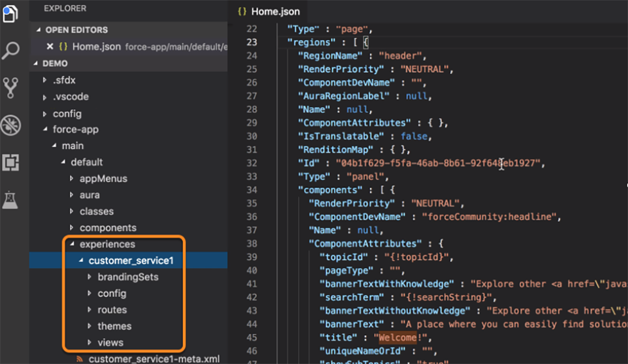Select Home.json entry in Open Editors
The image size is (628, 364).
pos(129,46)
